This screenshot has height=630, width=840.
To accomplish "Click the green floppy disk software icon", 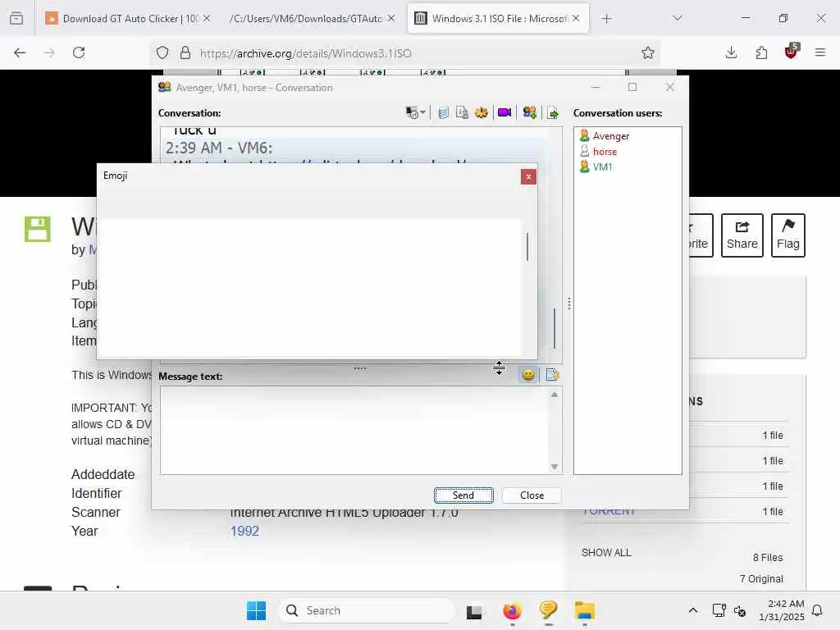I will [38, 230].
